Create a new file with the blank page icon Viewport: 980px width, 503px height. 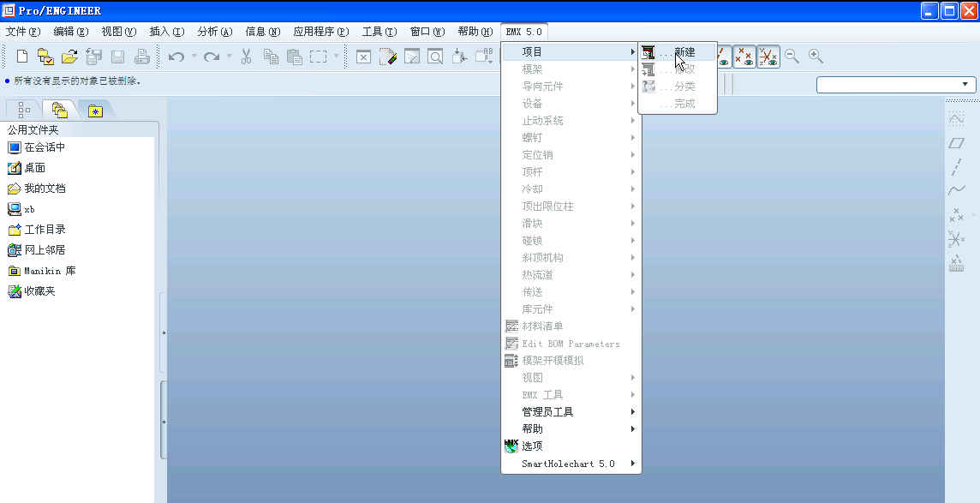[22, 57]
